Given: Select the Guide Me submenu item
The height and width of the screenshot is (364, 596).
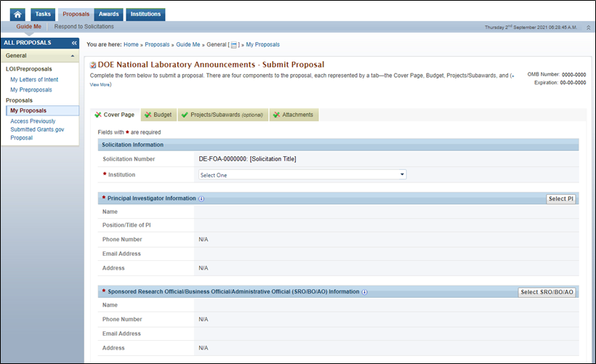Looking at the screenshot, I should pos(29,27).
